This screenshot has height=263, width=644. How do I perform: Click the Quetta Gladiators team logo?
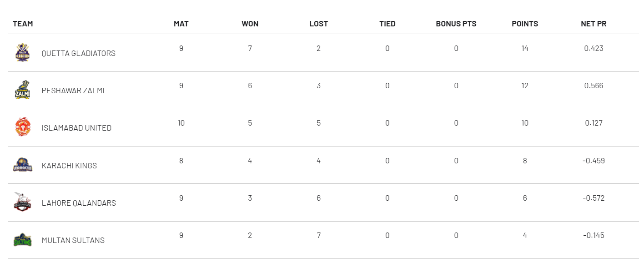[22, 52]
